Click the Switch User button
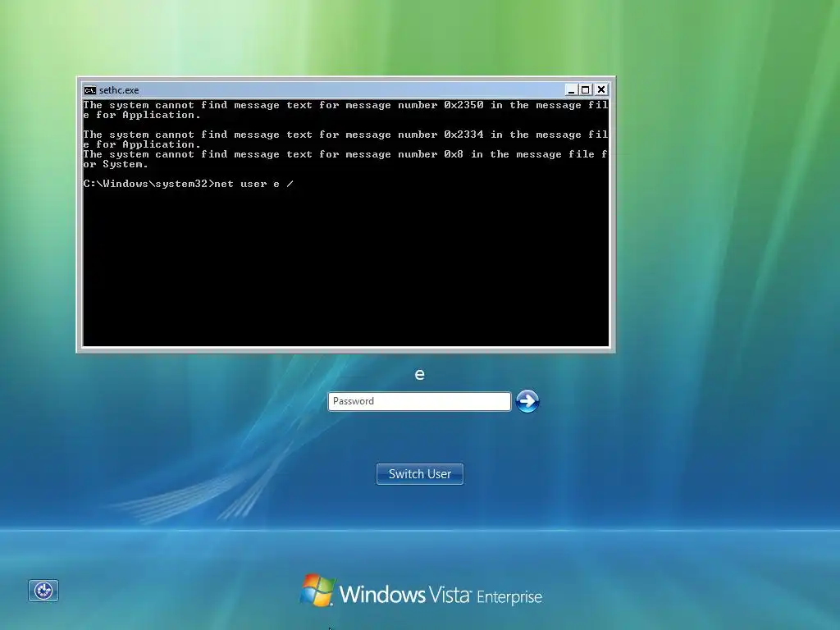 (419, 474)
